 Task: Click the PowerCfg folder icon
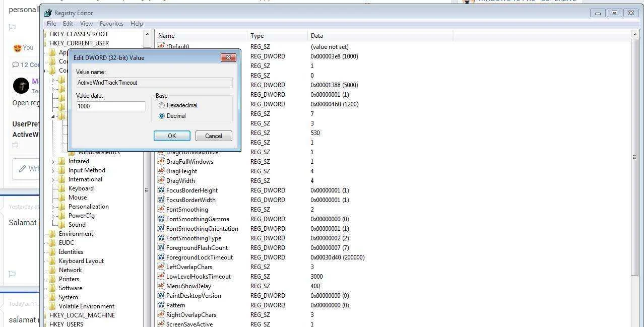(x=61, y=216)
